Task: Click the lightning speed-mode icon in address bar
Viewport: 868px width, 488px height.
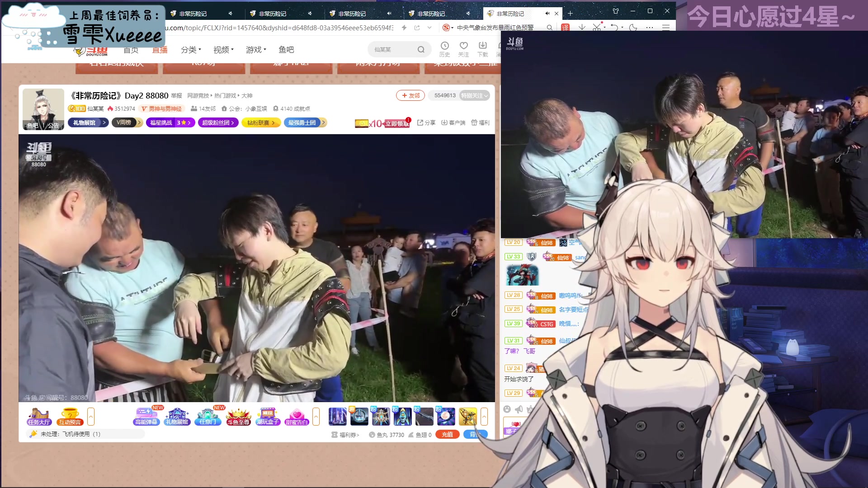Action: click(404, 28)
